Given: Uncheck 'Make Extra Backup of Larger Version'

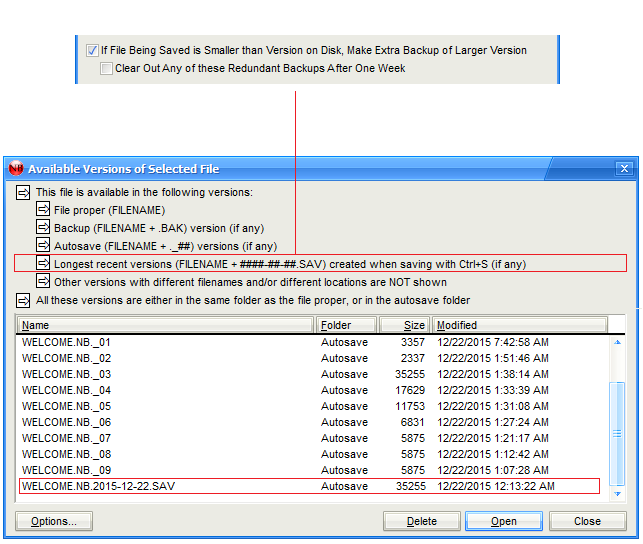Looking at the screenshot, I should coord(92,50).
